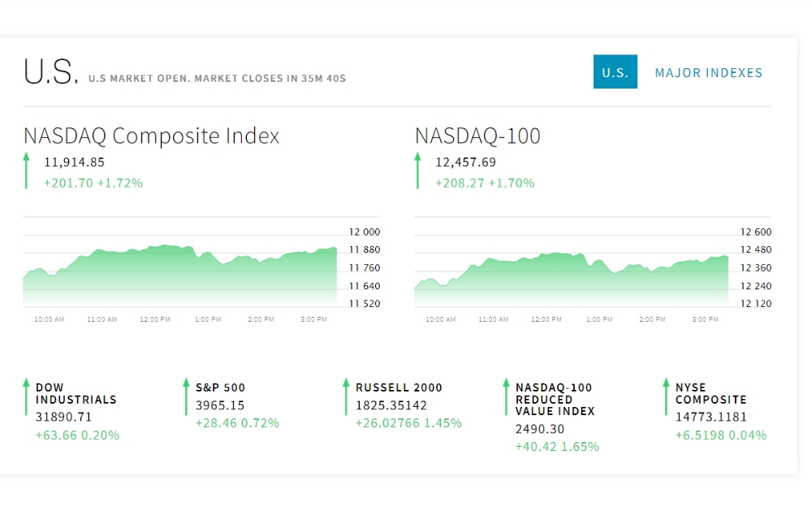
Task: Click the change +28.46 0.72%
Action: click(x=237, y=423)
